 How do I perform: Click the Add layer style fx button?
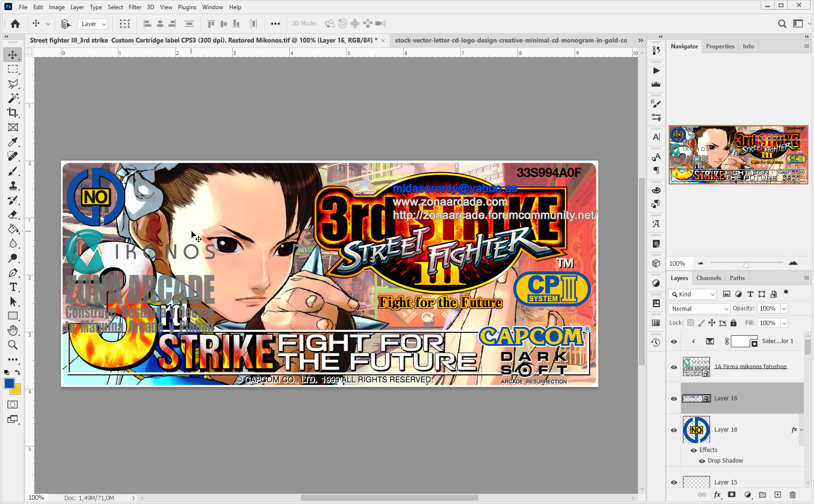[717, 495]
